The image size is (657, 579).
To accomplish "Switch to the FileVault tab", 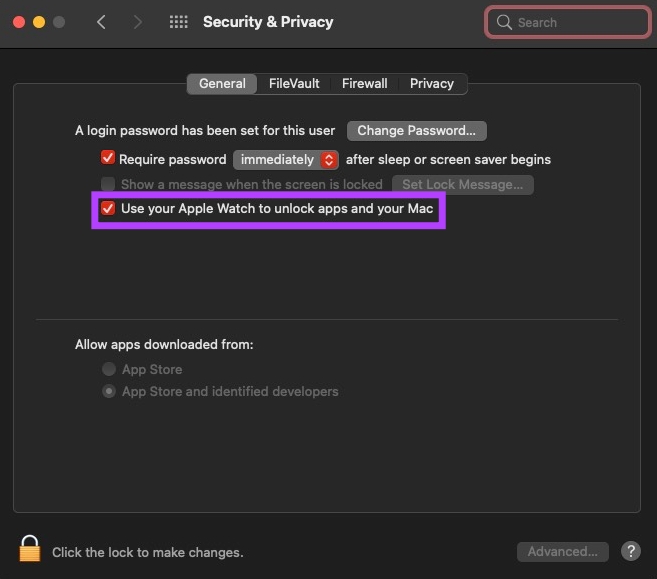I will pyautogui.click(x=294, y=83).
